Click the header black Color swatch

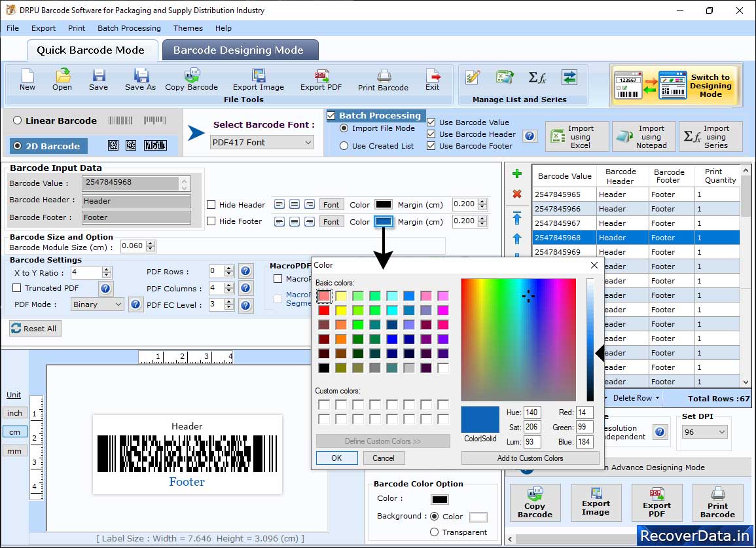(x=384, y=204)
